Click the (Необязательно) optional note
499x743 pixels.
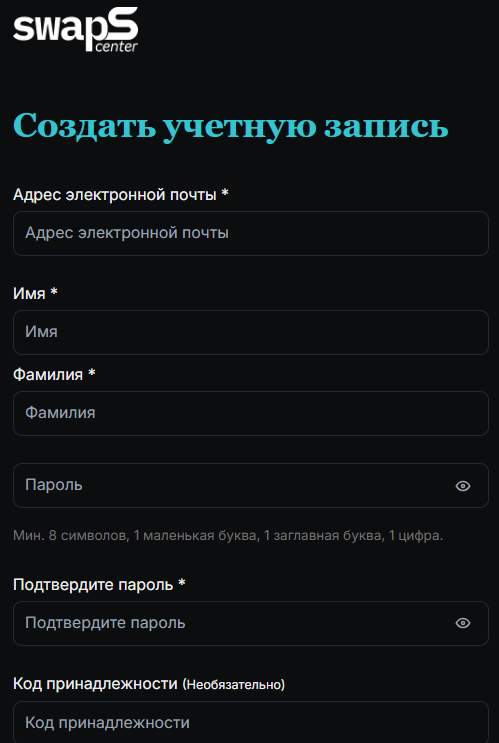[x=234, y=685]
